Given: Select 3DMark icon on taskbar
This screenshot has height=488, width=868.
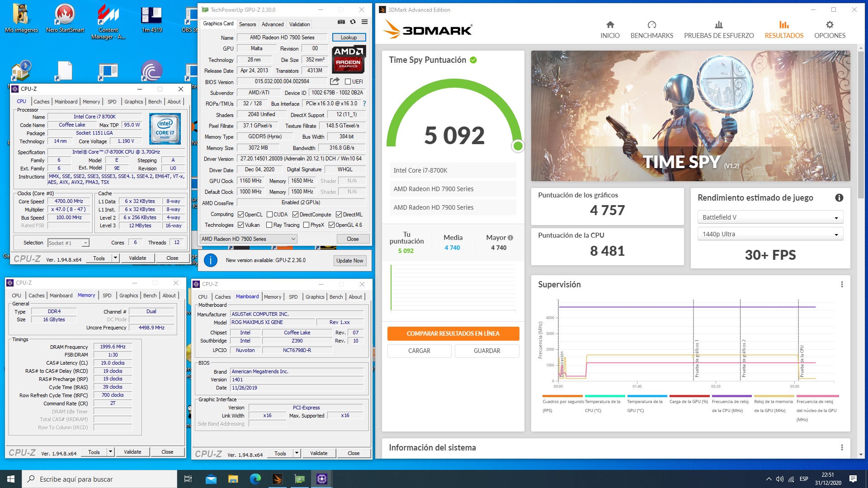Looking at the screenshot, I should [277, 479].
